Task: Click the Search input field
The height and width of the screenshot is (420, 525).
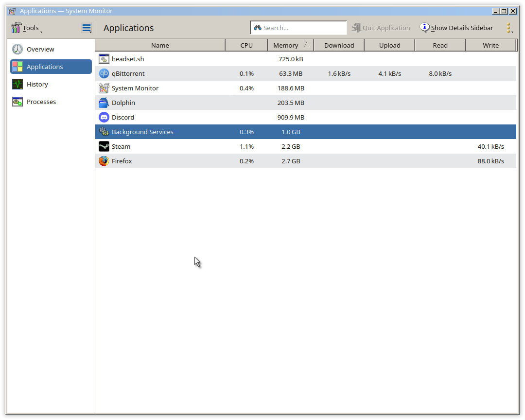Action: (298, 28)
